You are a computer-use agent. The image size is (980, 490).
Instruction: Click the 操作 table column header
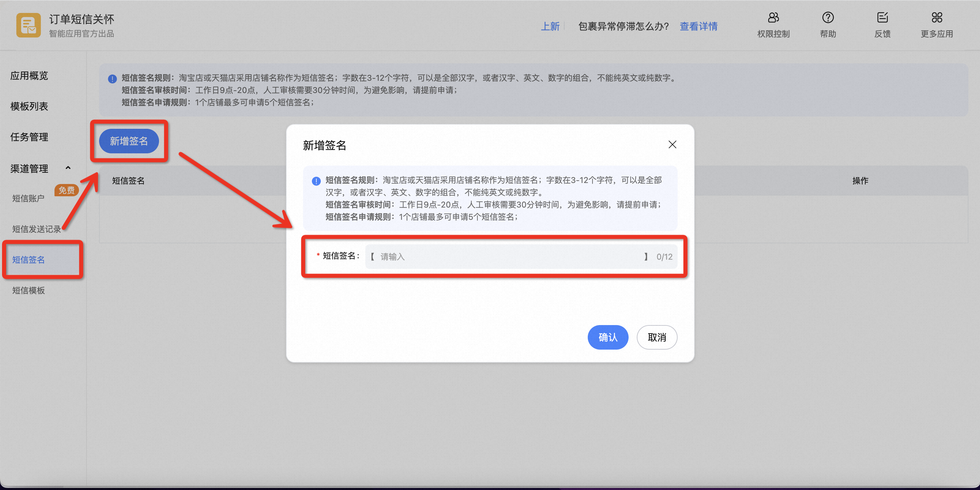point(860,181)
